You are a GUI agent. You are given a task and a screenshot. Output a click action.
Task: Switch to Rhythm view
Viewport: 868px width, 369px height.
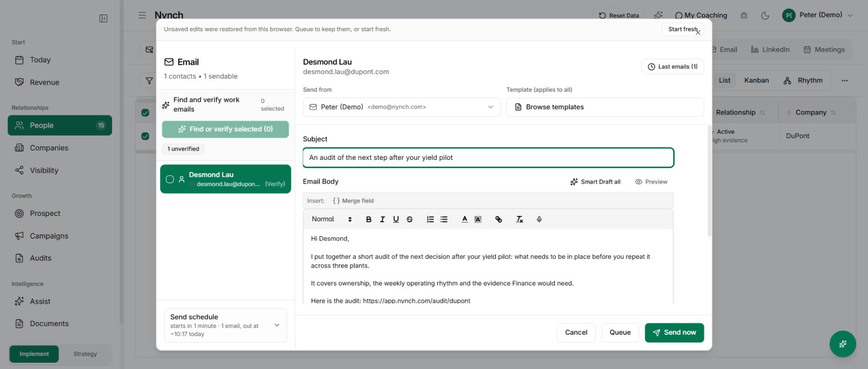[x=803, y=81]
